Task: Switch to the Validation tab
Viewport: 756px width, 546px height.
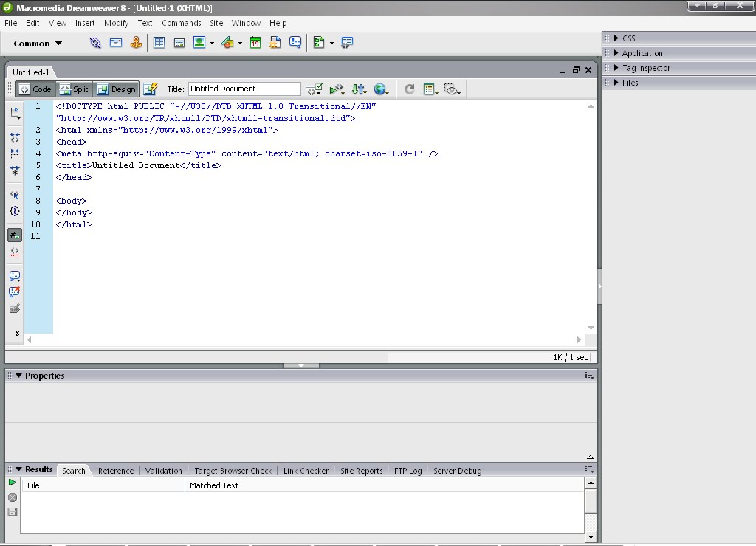Action: 163,471
